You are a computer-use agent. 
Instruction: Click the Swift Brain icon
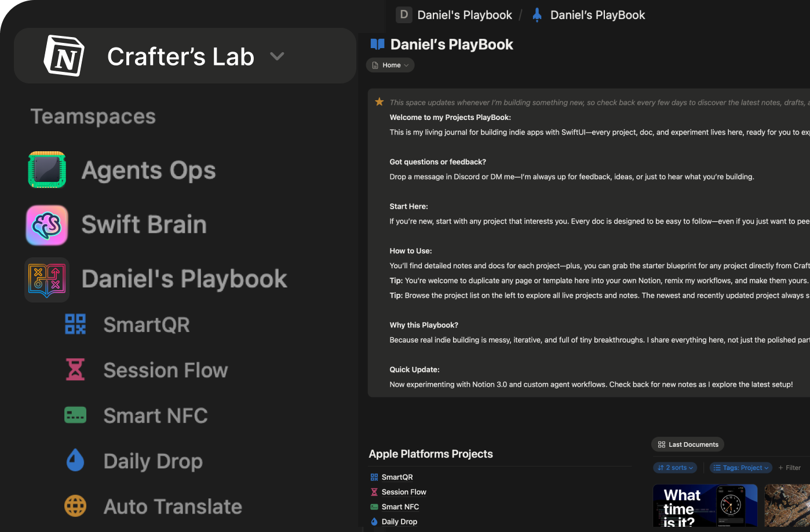tap(47, 225)
